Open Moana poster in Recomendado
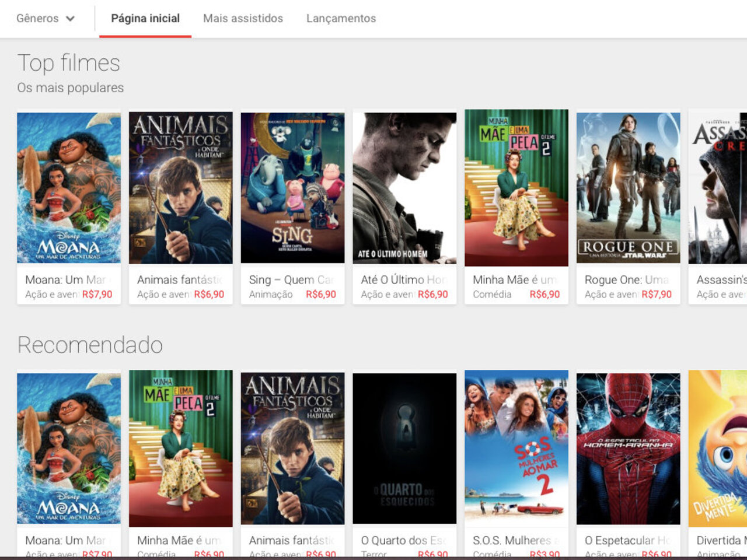 pos(69,449)
